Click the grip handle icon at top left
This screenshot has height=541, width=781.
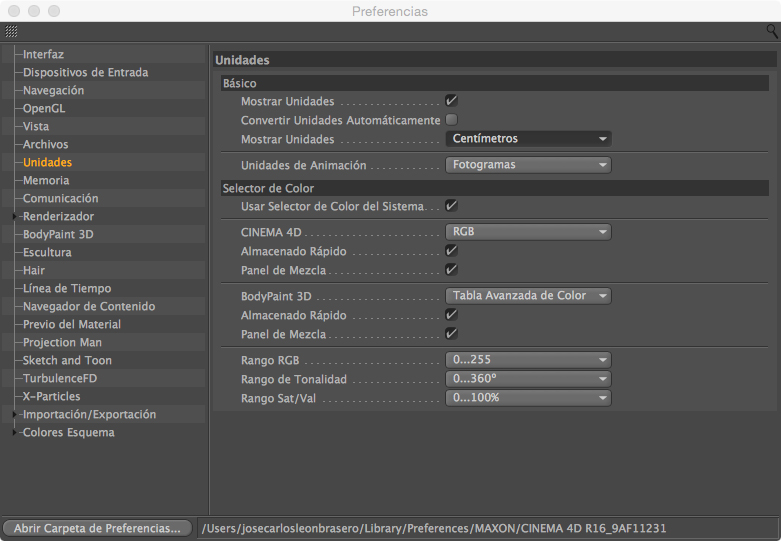11,31
